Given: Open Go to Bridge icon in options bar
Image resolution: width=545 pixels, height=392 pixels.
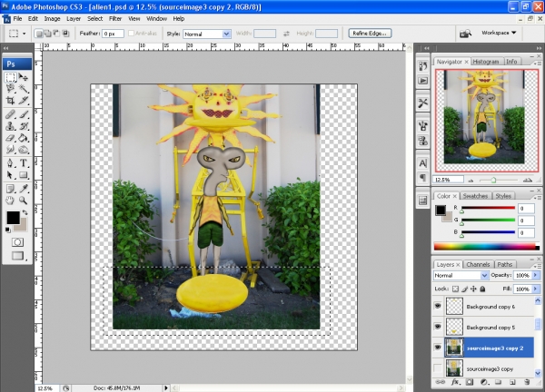Looking at the screenshot, I should point(465,34).
